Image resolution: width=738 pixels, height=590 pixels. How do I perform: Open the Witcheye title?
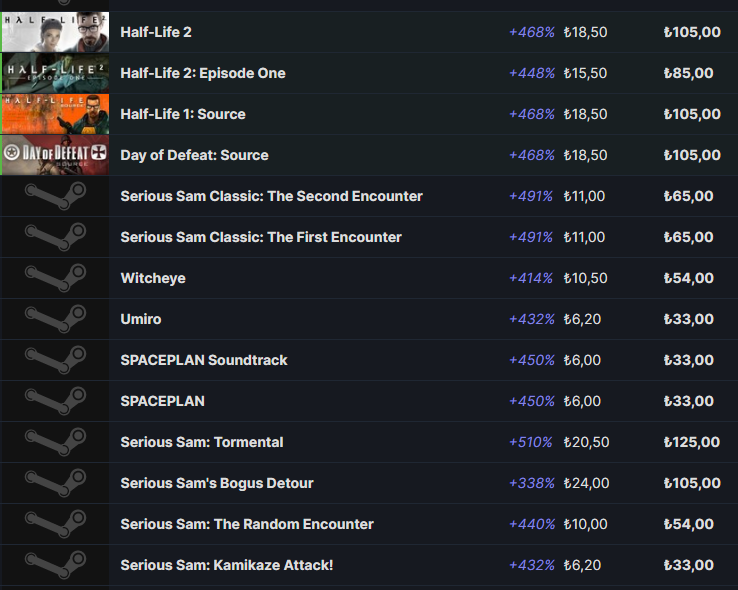(x=153, y=278)
